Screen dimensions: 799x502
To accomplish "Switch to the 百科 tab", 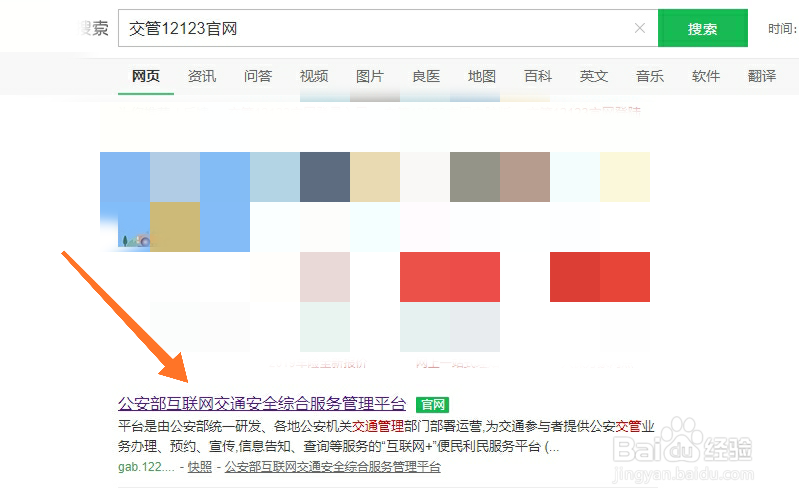I will [x=538, y=76].
